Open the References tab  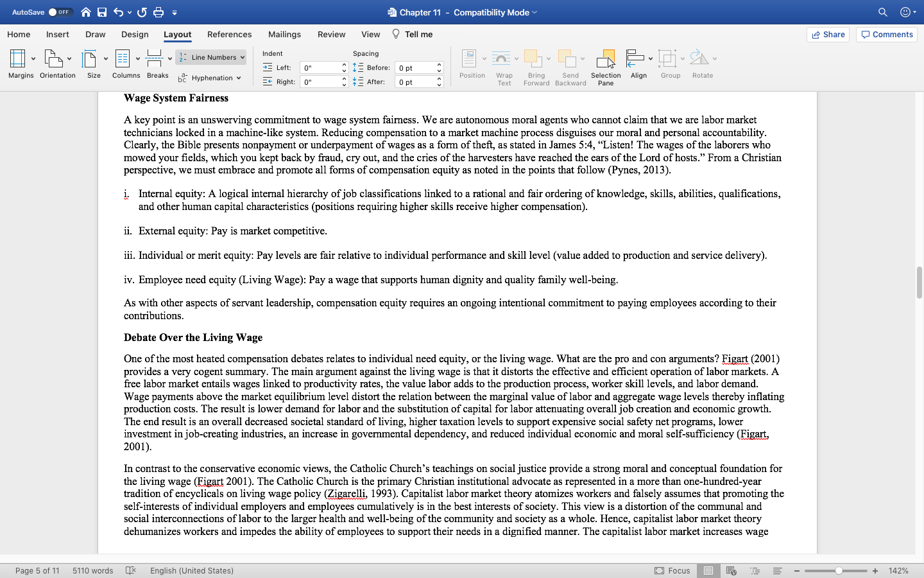pos(229,34)
